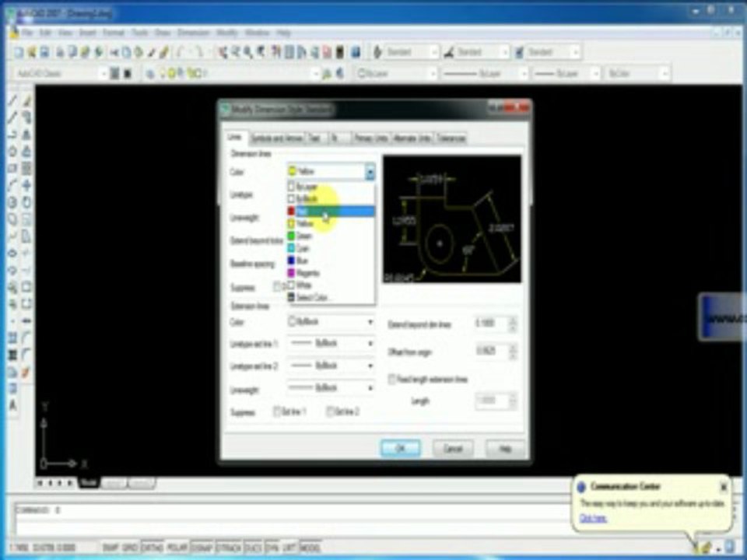
Task: Click the Text Style icon
Action: (x=377, y=52)
